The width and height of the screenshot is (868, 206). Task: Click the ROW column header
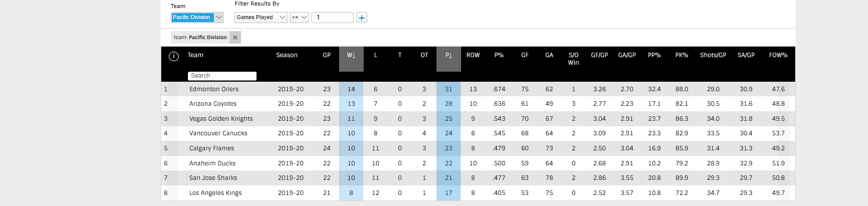473,55
